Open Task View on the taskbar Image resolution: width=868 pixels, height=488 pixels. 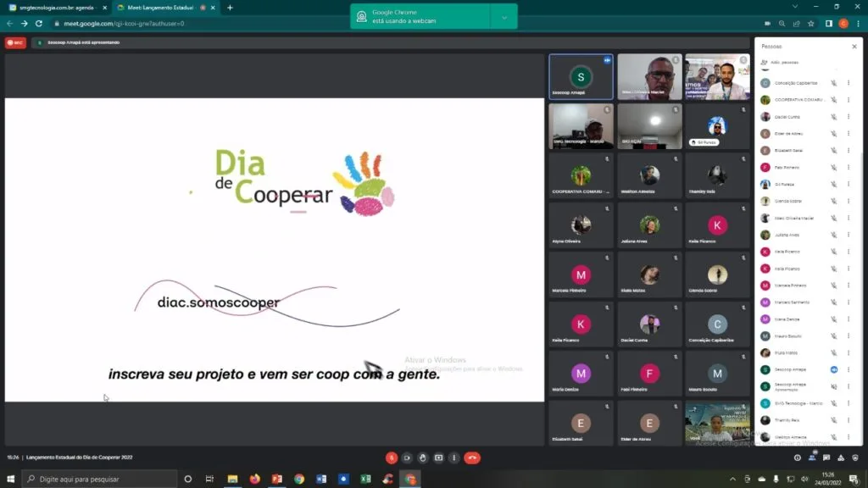pos(209,480)
